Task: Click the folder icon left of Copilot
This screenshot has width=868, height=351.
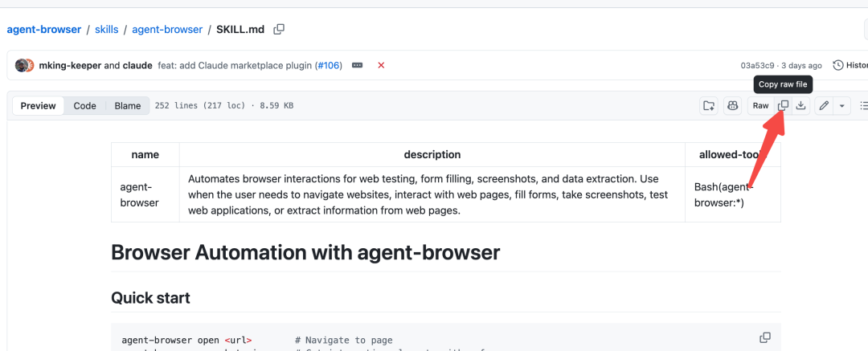Action: pos(709,106)
